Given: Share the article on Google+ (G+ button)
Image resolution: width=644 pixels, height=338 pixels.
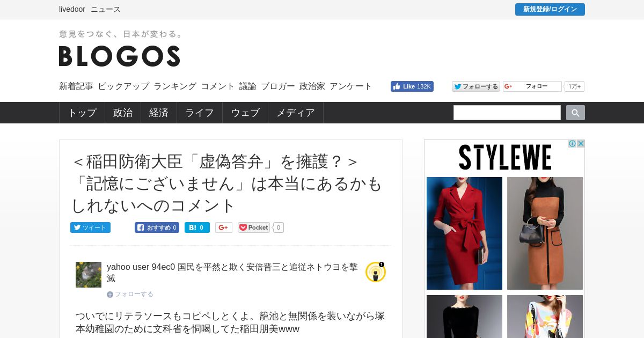Looking at the screenshot, I should pyautogui.click(x=224, y=227).
